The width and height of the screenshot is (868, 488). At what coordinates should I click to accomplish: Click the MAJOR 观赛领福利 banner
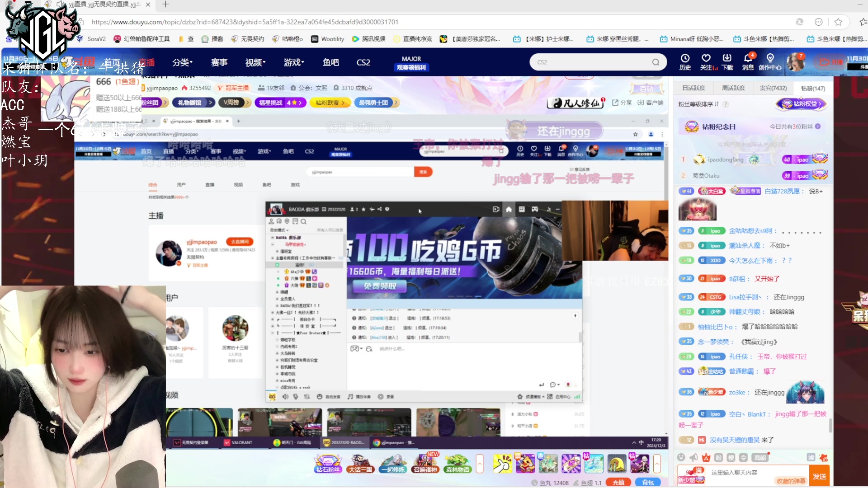pos(411,63)
